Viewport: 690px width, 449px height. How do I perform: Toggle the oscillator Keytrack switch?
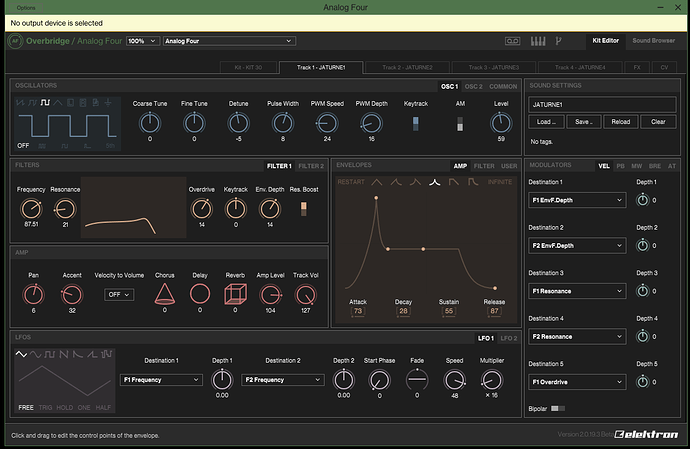[x=415, y=124]
